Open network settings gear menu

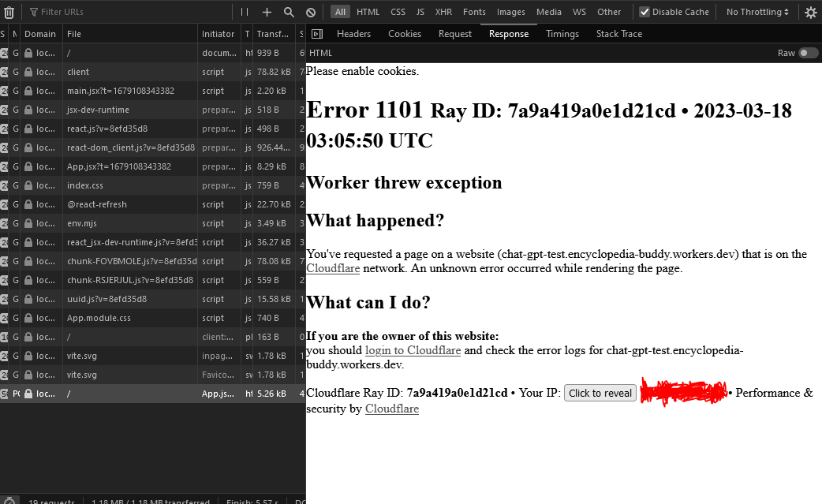(x=810, y=12)
